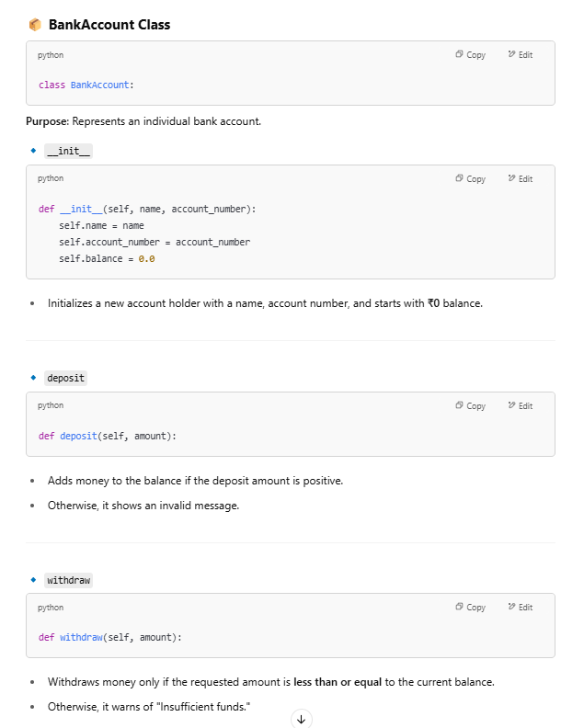
Task: Select the __init__ inline code label
Action: [68, 152]
